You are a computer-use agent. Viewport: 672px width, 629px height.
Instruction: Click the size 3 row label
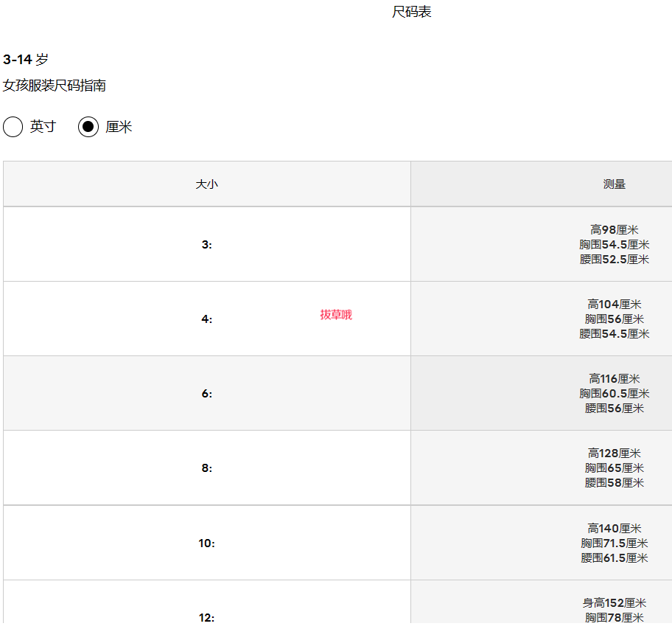click(x=206, y=245)
